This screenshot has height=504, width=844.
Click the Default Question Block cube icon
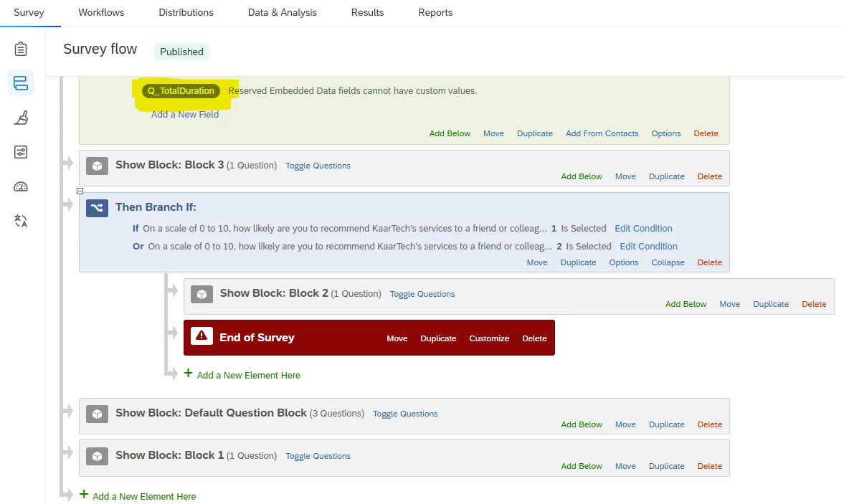tap(97, 414)
